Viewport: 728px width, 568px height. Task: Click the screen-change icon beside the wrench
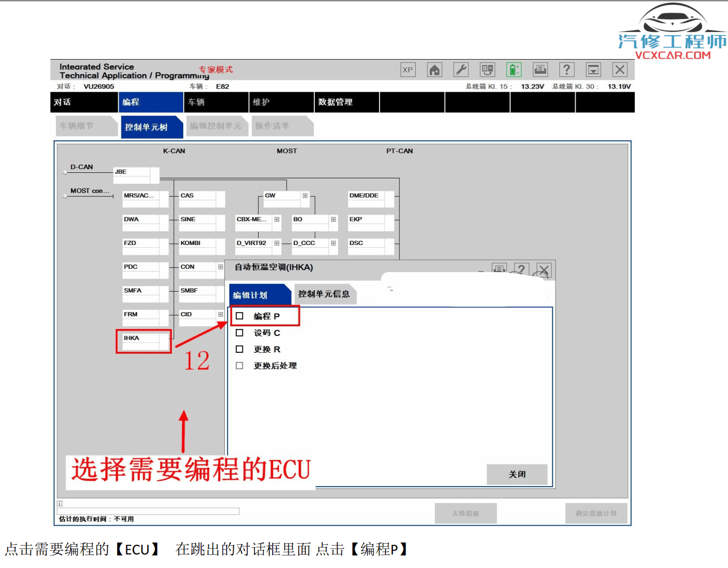[487, 69]
